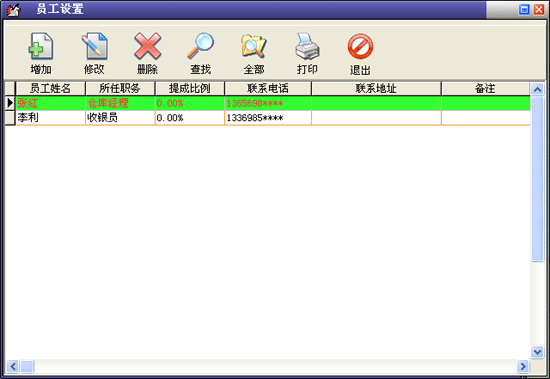Click the 提成比例 column header
Viewport: 550px width, 379px height.
pyautogui.click(x=189, y=88)
